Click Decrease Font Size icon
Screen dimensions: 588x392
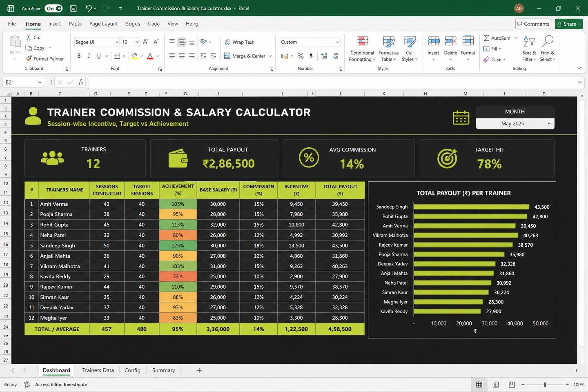(156, 42)
